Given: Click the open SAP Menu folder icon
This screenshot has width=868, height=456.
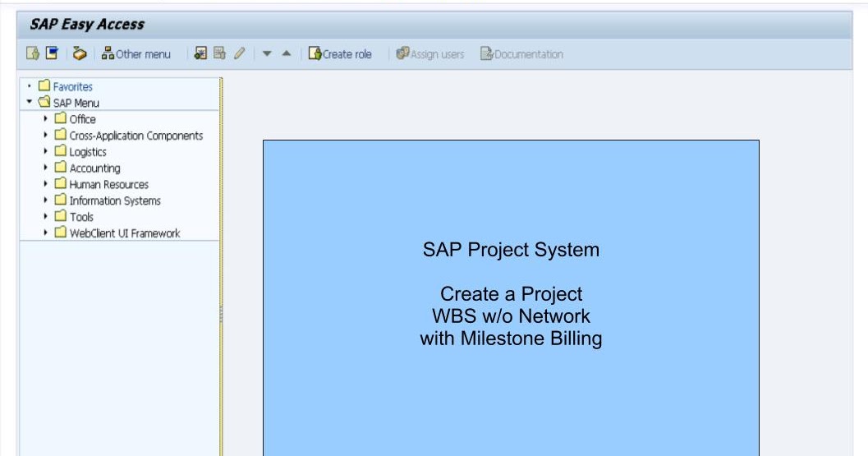Looking at the screenshot, I should pyautogui.click(x=44, y=102).
